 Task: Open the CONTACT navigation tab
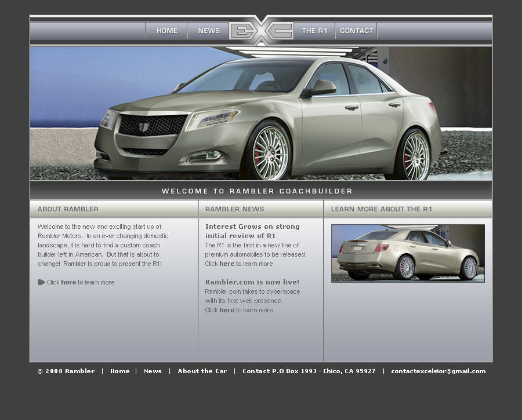tap(356, 31)
